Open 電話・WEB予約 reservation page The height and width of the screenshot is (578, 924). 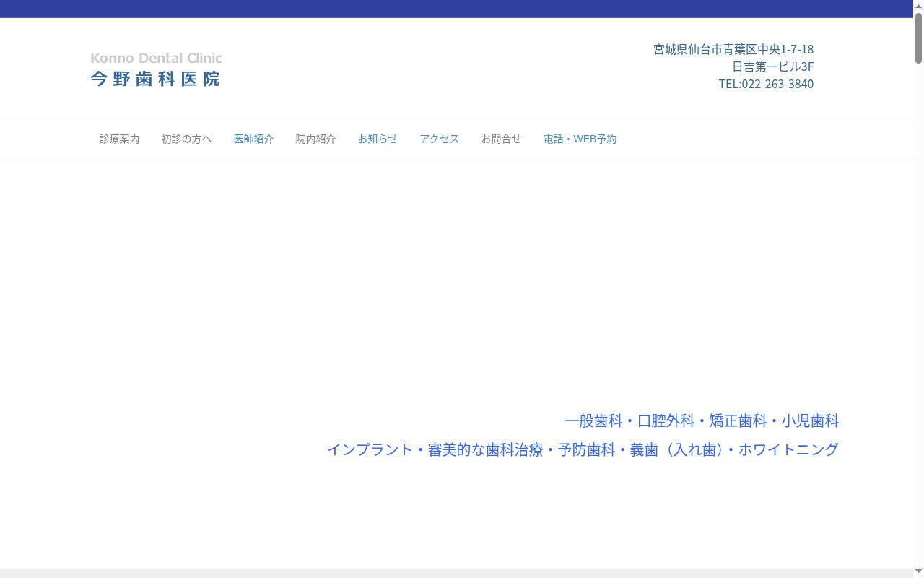coord(580,139)
